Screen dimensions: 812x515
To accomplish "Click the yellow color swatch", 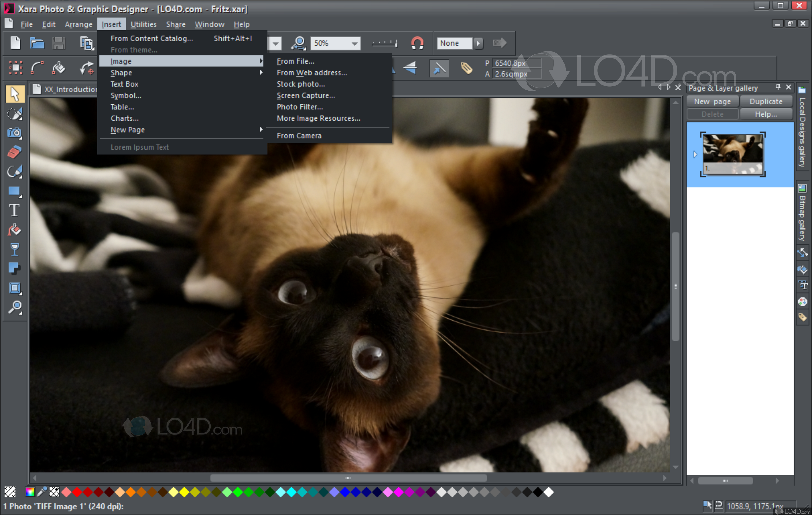I will [x=184, y=492].
